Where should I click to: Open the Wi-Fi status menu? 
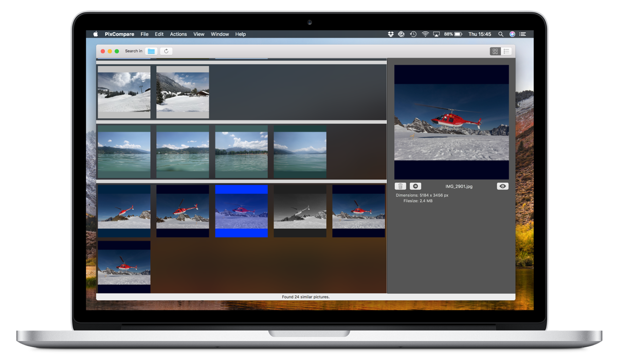click(x=425, y=34)
